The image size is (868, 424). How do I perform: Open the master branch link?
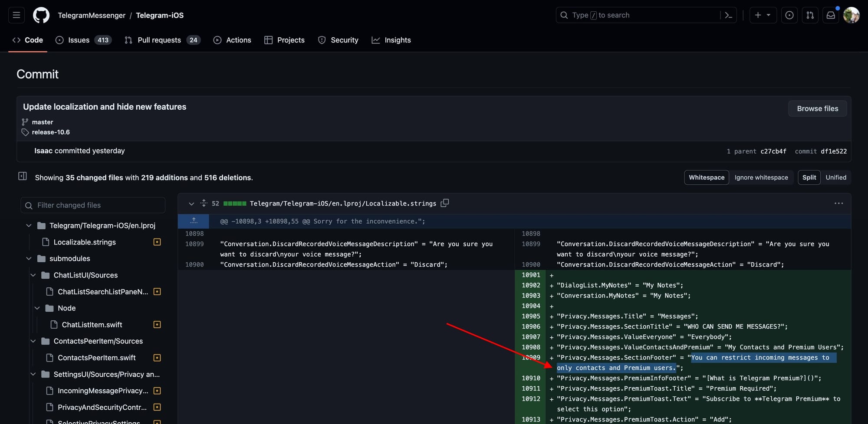(43, 122)
